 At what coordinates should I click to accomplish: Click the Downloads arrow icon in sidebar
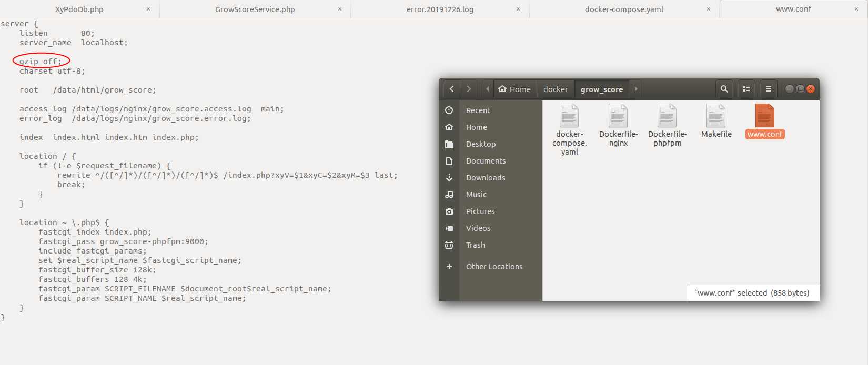[449, 178]
